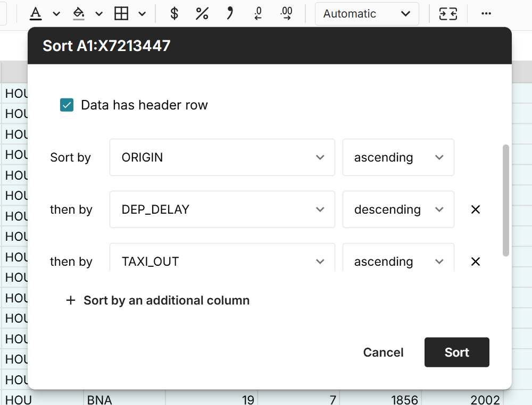Apply currency formatting with the dollar icon
This screenshot has width=532, height=405.
tap(173, 14)
